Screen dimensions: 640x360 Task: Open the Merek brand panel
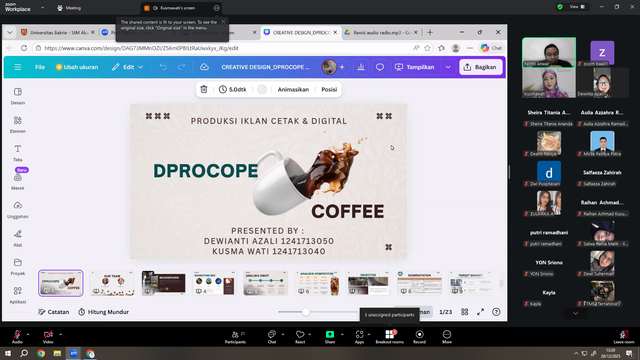click(18, 181)
